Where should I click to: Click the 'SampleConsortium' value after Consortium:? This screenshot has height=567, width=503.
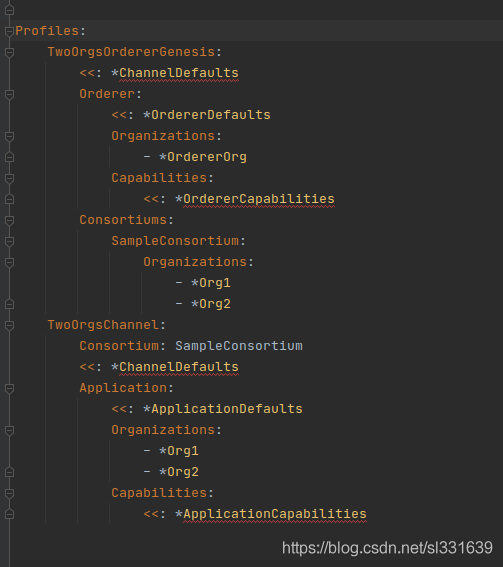239,345
